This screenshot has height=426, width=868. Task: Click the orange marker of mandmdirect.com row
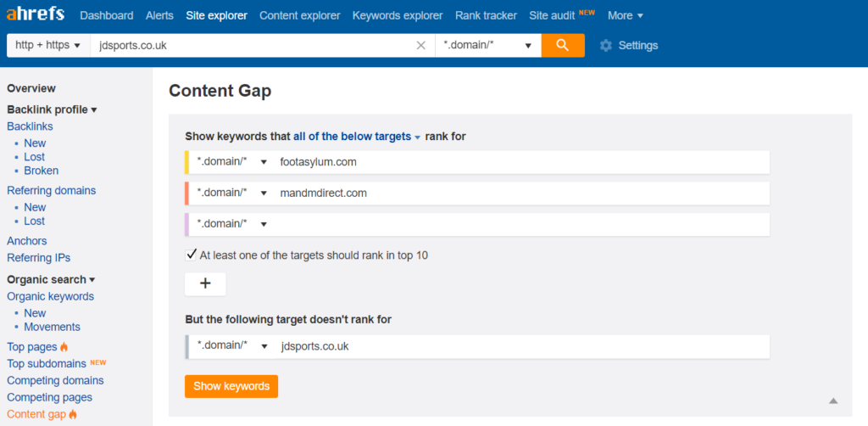187,193
